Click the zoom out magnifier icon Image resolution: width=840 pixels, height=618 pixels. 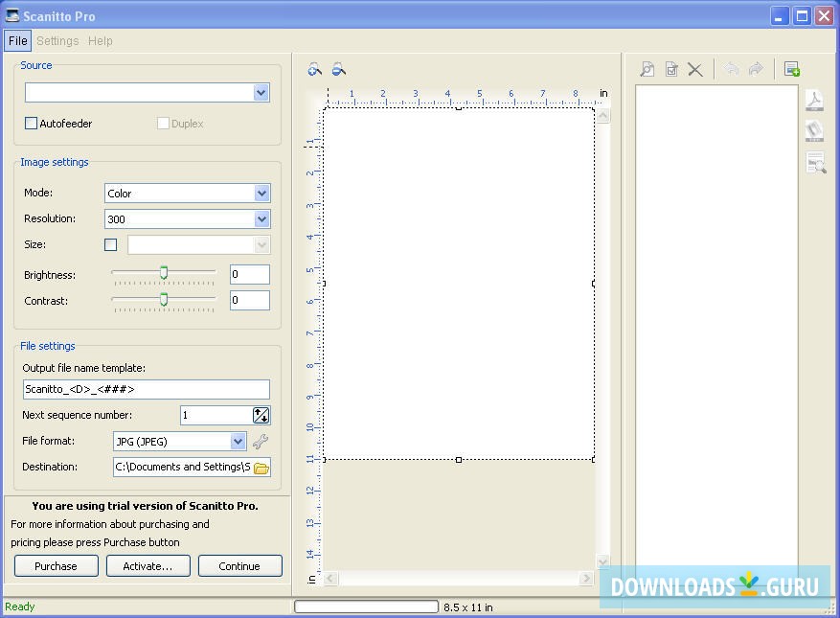tap(338, 69)
